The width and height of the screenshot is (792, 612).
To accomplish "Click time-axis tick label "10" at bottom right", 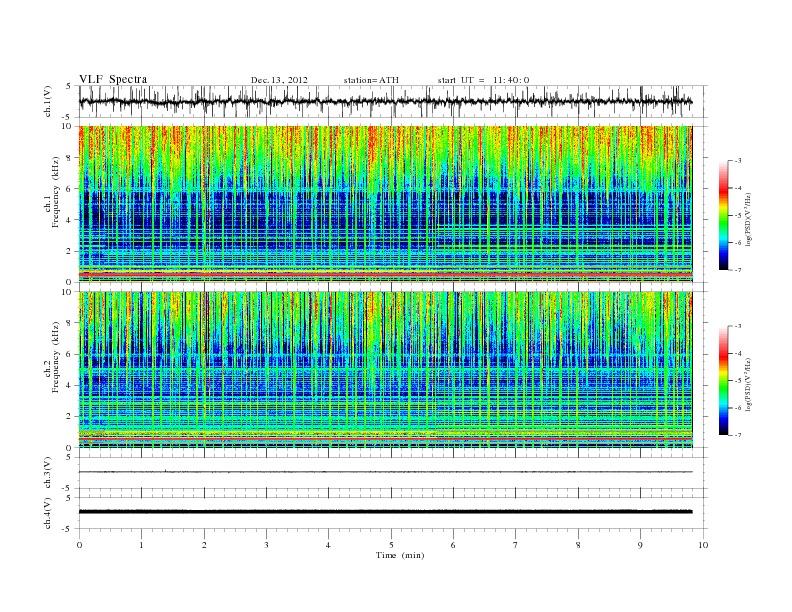I will tap(703, 545).
